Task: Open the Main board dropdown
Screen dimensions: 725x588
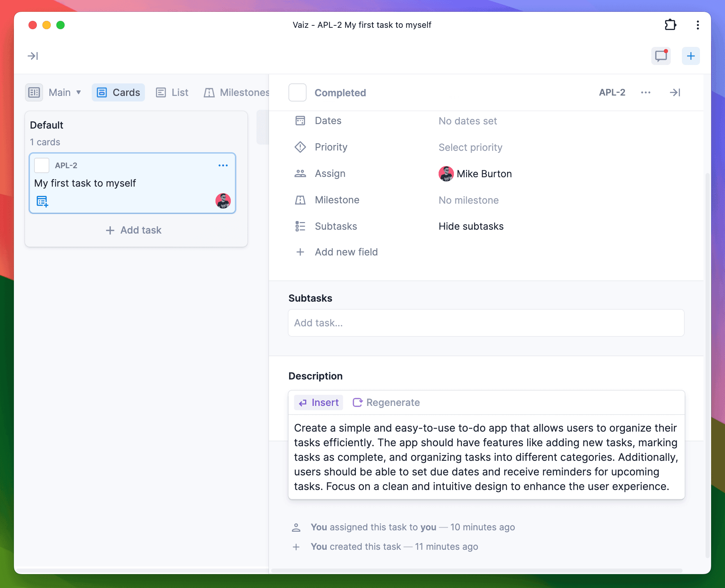Action: [x=65, y=92]
